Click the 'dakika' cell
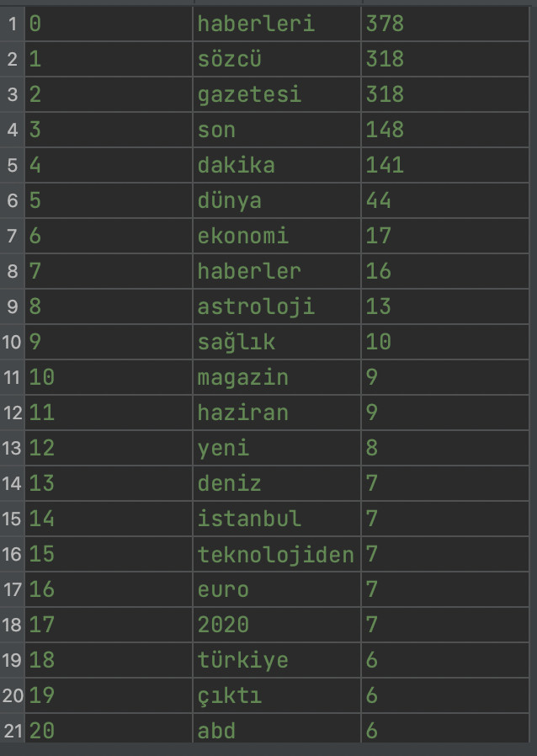 click(277, 165)
